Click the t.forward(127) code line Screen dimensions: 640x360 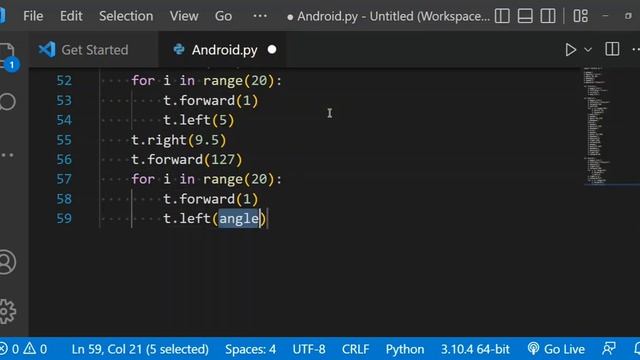(187, 159)
